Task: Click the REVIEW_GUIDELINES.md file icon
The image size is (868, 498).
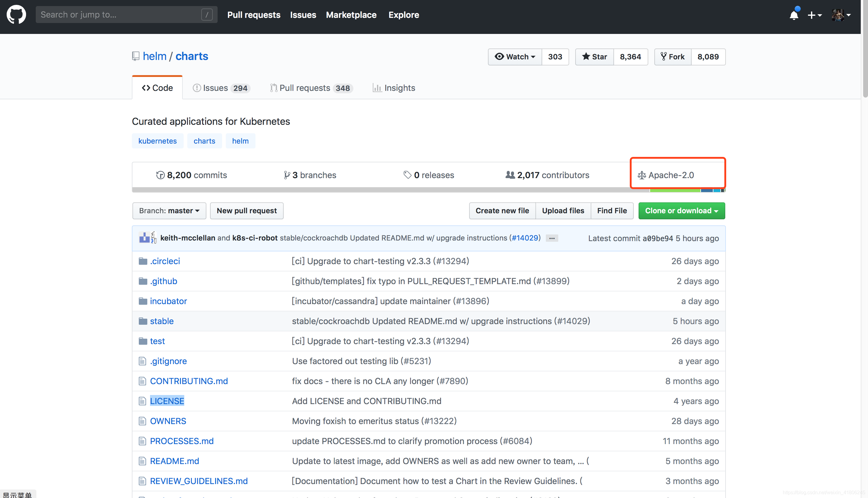Action: (142, 481)
